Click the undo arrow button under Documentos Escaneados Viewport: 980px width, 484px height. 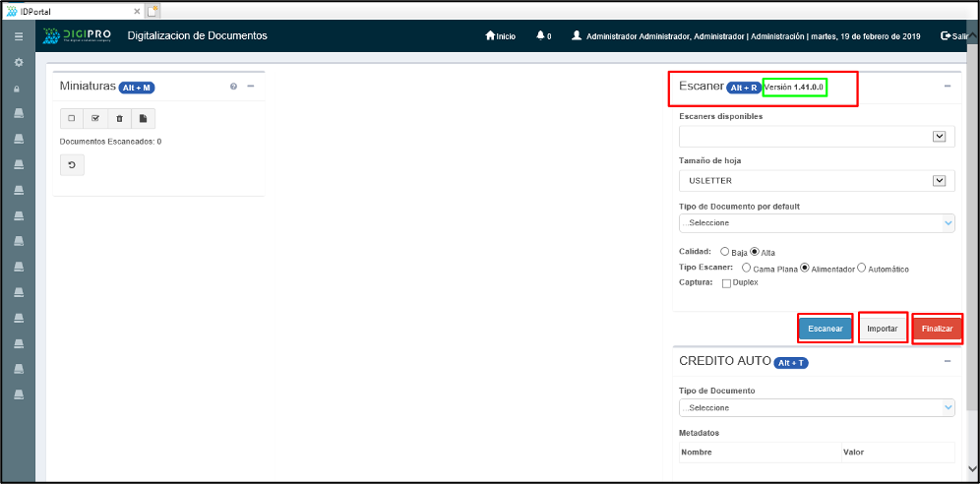[x=72, y=165]
